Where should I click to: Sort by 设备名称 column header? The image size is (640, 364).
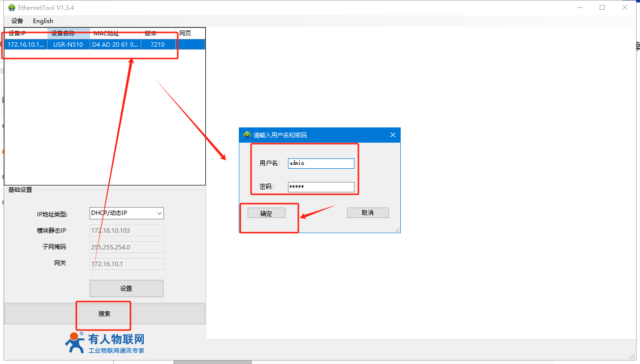pyautogui.click(x=69, y=33)
